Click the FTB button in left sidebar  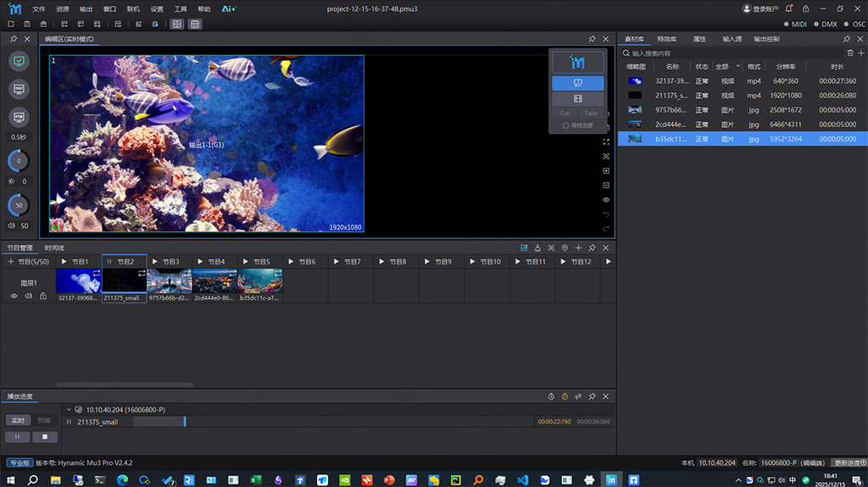tap(19, 116)
